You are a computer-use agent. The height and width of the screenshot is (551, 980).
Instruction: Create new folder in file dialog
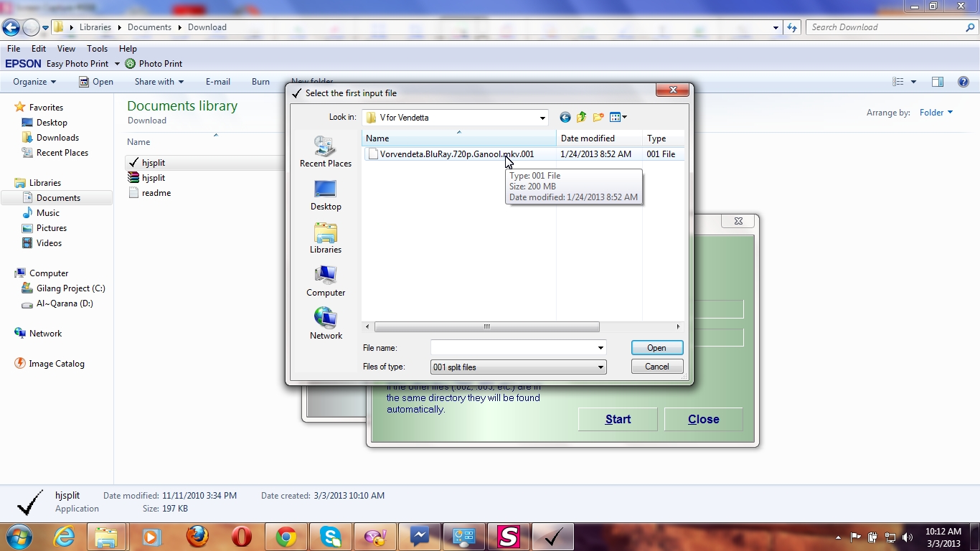[598, 117]
